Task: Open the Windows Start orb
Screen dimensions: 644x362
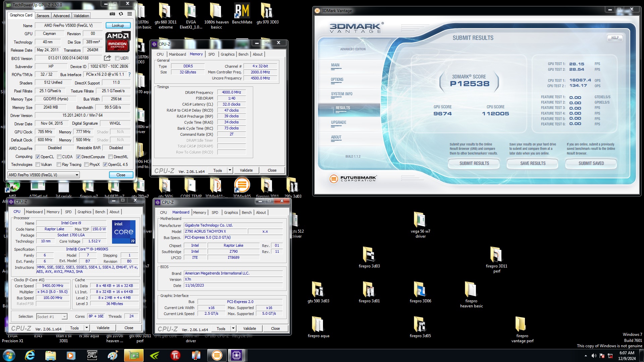Action: click(x=9, y=355)
